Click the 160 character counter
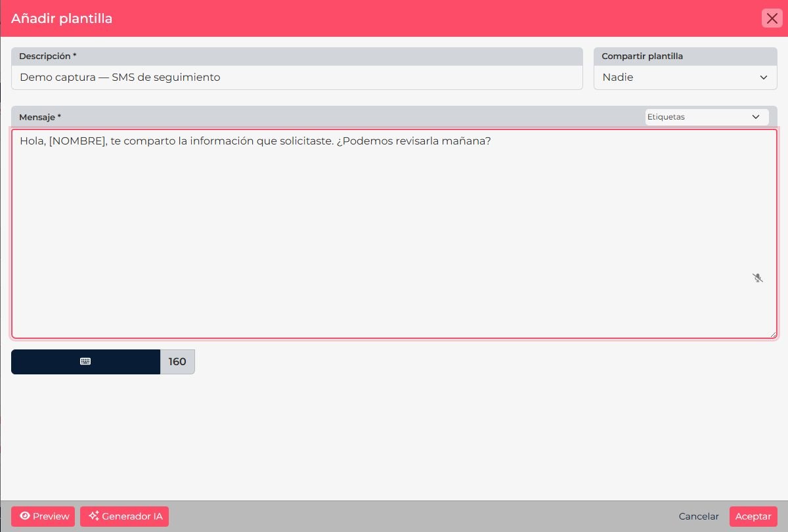Screen dimensions: 788x532 click(177, 361)
